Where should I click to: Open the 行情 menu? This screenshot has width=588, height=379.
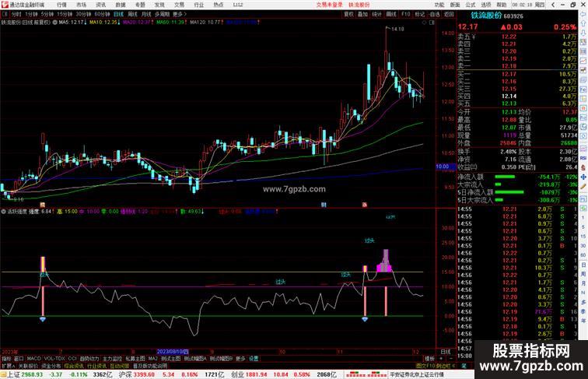[x=62, y=5]
